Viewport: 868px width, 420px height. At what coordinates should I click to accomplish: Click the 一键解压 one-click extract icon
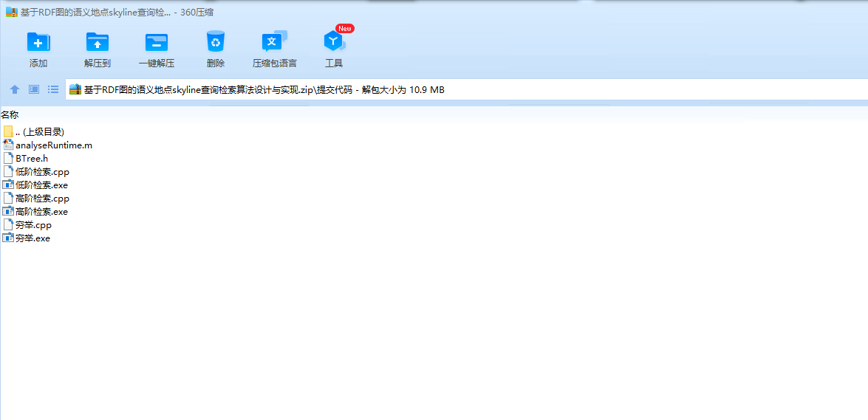click(x=157, y=42)
